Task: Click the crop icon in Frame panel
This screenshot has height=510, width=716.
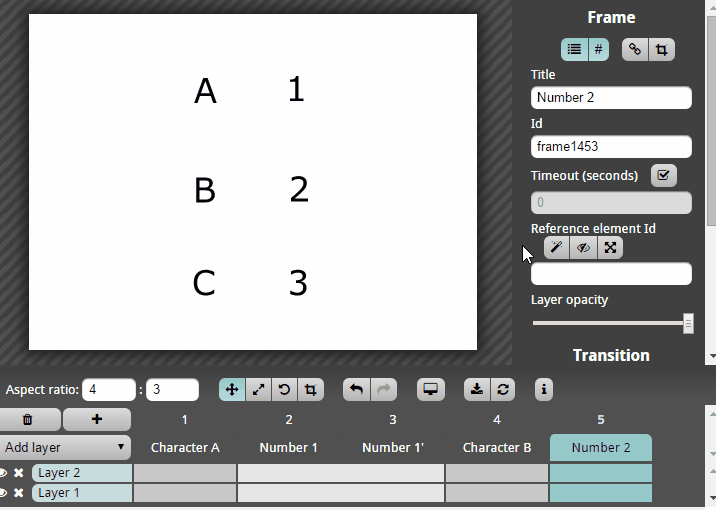Action: (x=661, y=49)
